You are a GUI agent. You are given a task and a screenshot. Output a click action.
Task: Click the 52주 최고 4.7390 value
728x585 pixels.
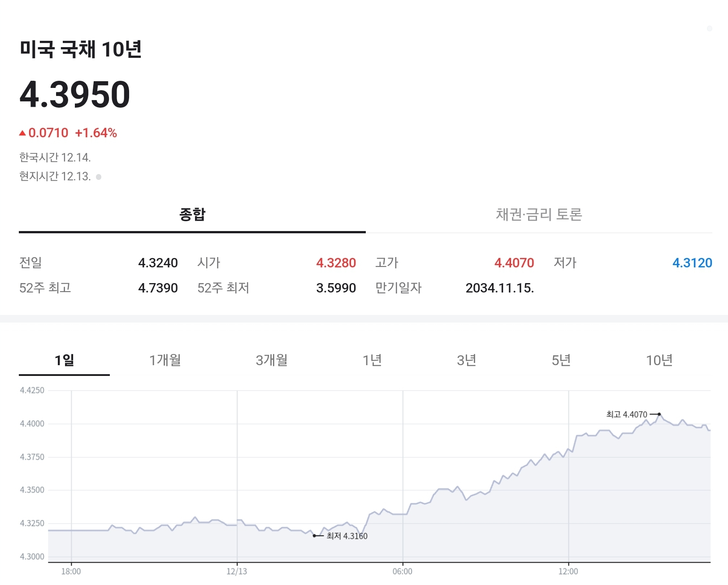tap(158, 288)
